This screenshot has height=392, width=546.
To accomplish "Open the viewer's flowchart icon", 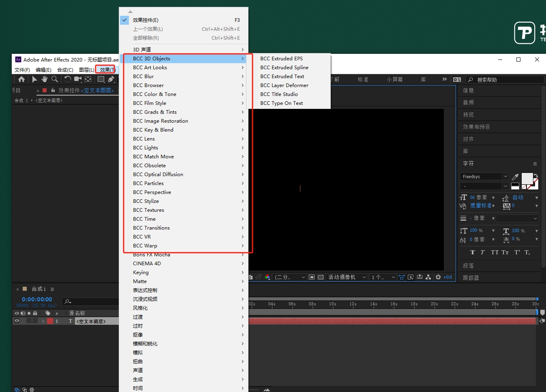I will point(428,277).
